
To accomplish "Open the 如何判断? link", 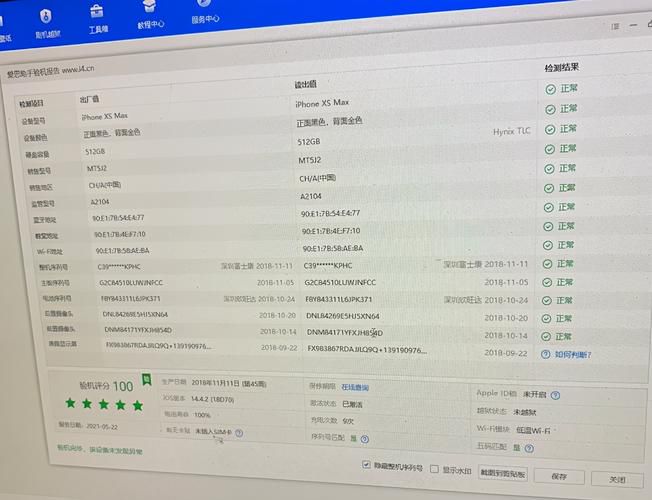I will 573,355.
